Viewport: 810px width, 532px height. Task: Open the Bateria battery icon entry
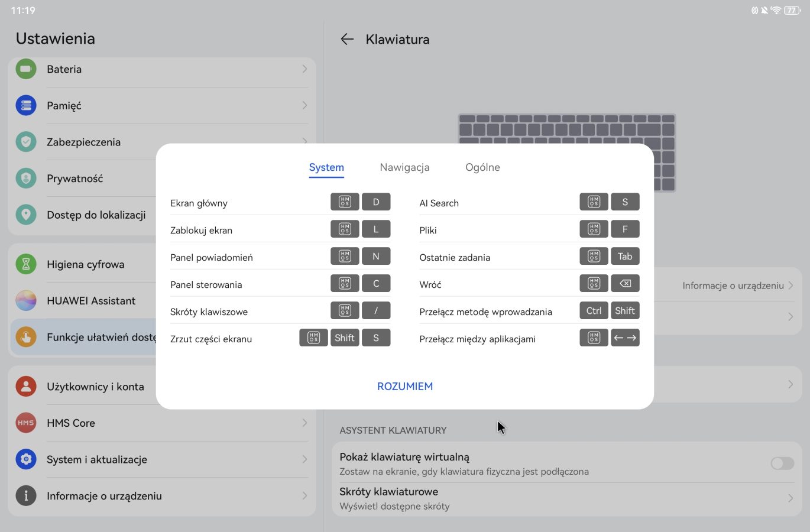coord(26,69)
